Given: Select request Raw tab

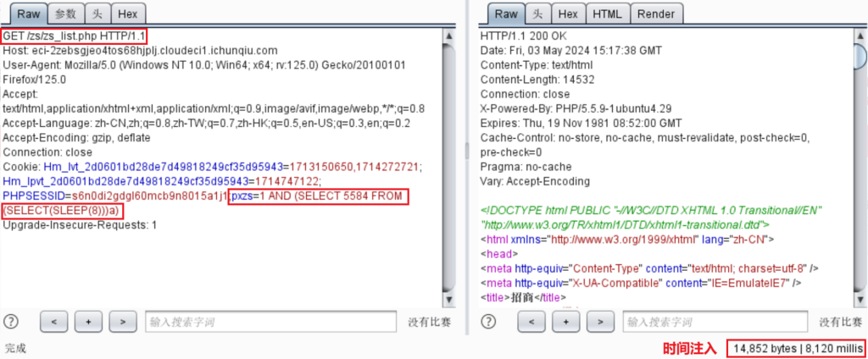Looking at the screenshot, I should (x=28, y=13).
